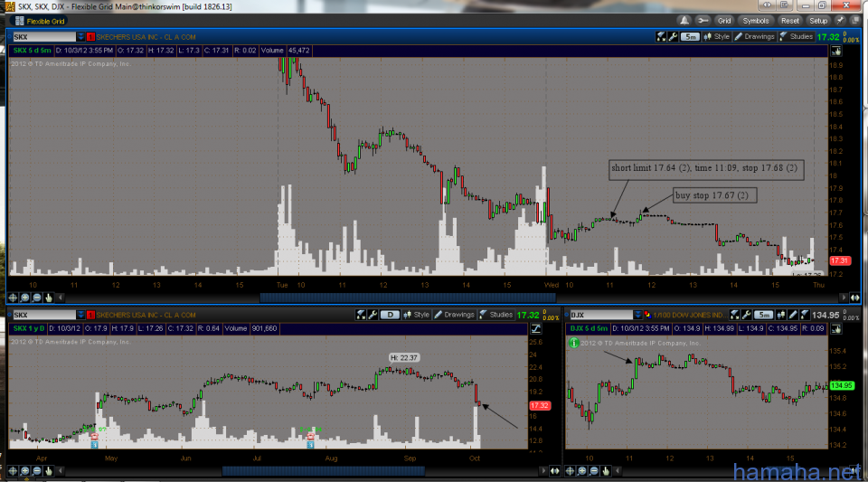Edit the DJX symbol input field
This screenshot has height=482, width=868.
click(602, 315)
